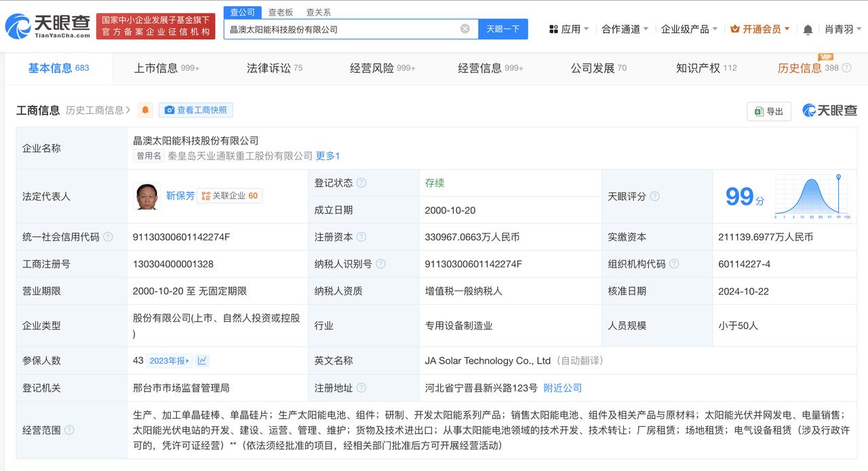Open the 经营信息 tab
Viewport: 868px width, 471px height.
coord(490,68)
